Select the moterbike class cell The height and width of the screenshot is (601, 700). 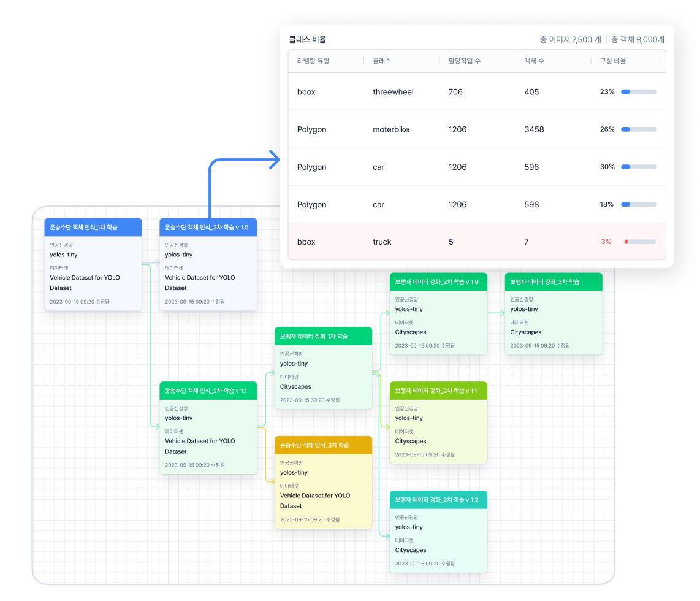pyautogui.click(x=390, y=129)
